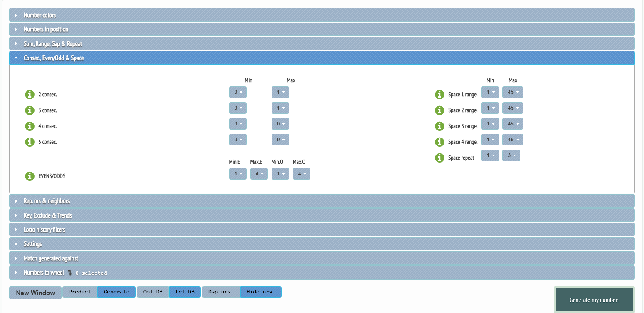Open Max.O odds dropdown

coord(302,174)
